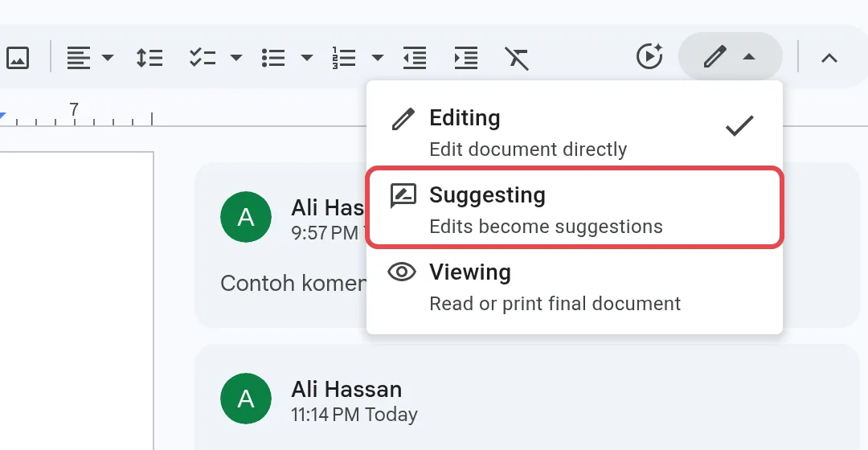Click the 'Ali Hassan' name on 11:14 PM comment

tap(346, 390)
